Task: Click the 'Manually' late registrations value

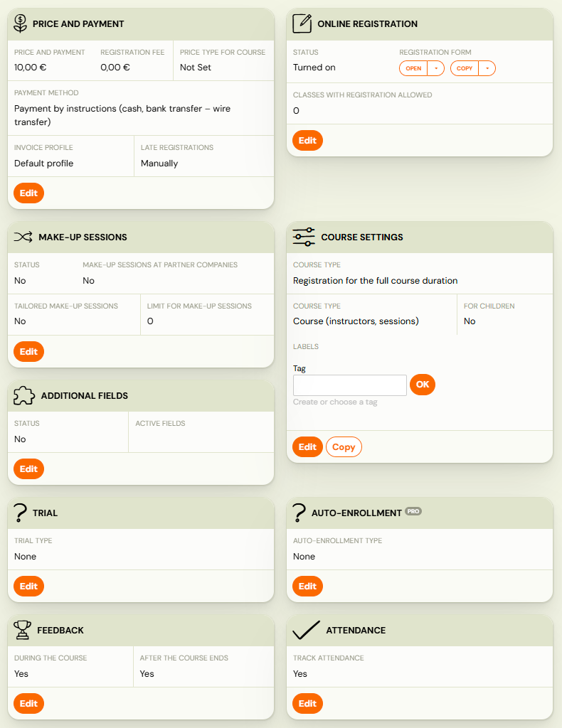Action: (x=159, y=164)
